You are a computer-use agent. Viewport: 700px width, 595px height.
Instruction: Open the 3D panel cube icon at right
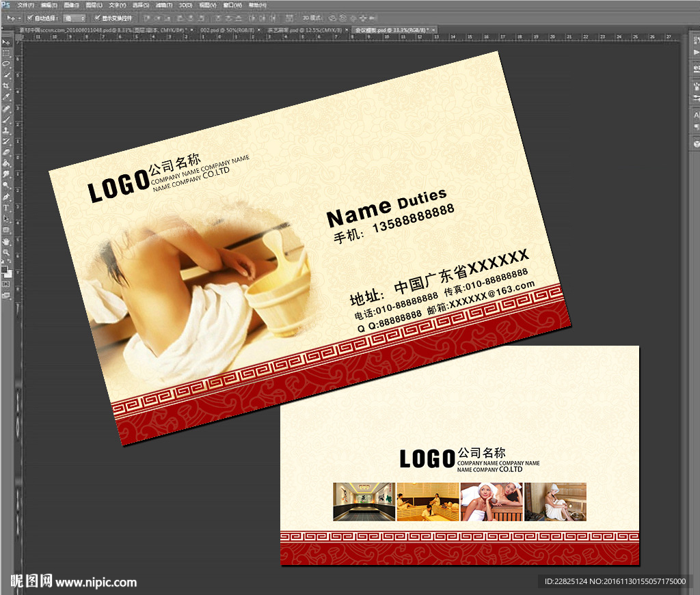tap(696, 144)
